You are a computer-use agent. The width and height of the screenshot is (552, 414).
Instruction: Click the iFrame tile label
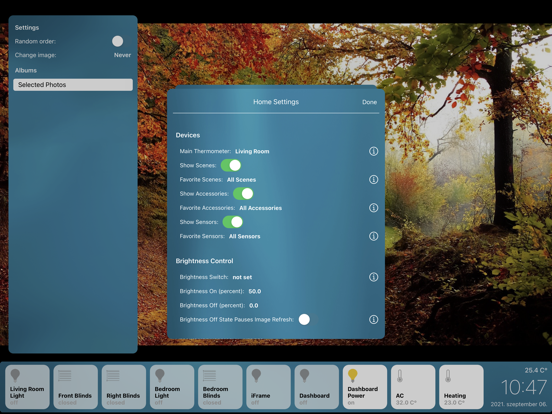click(261, 396)
